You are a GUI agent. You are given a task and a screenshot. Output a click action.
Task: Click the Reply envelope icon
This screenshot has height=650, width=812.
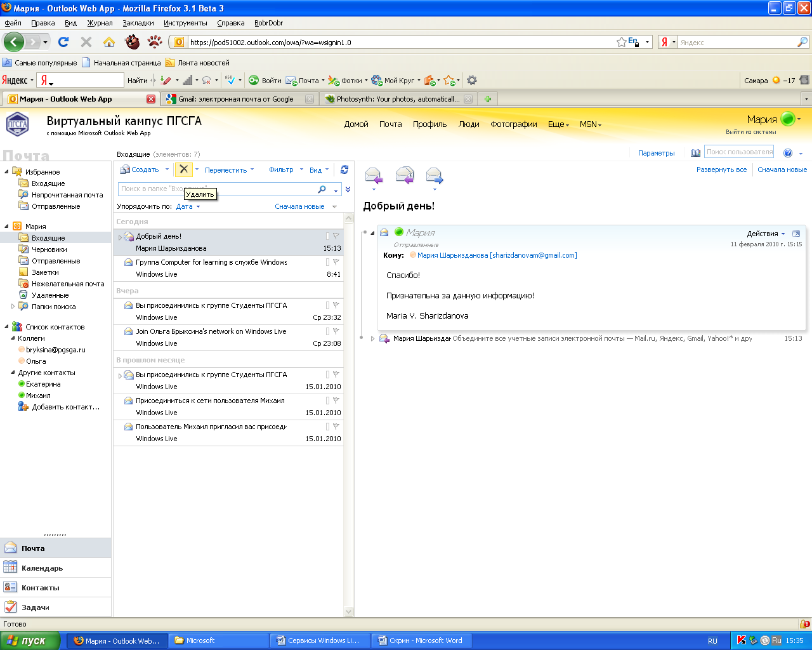374,175
